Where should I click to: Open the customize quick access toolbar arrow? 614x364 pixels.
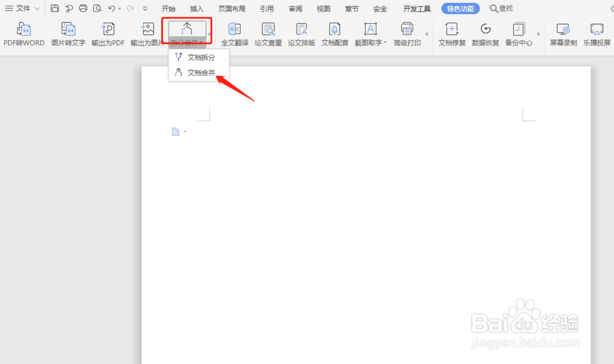pyautogui.click(x=145, y=9)
